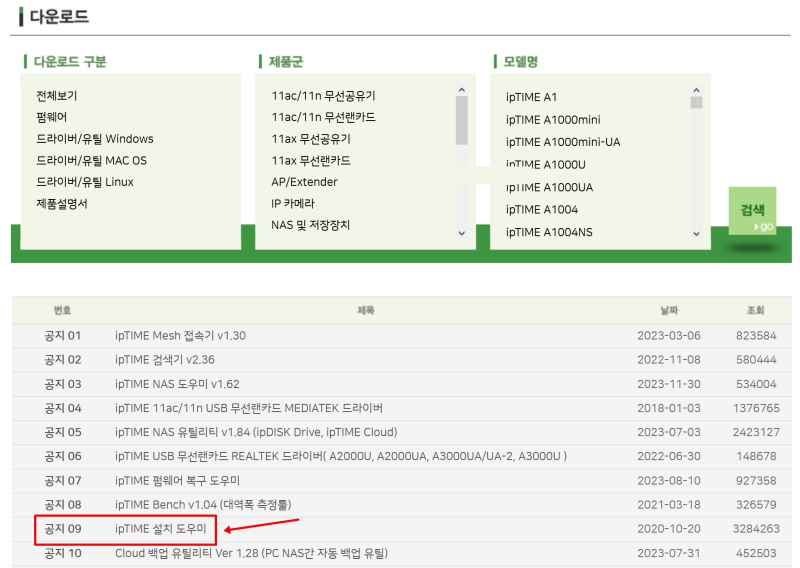Click the 날짜 column header
The image size is (800, 568).
point(669,310)
